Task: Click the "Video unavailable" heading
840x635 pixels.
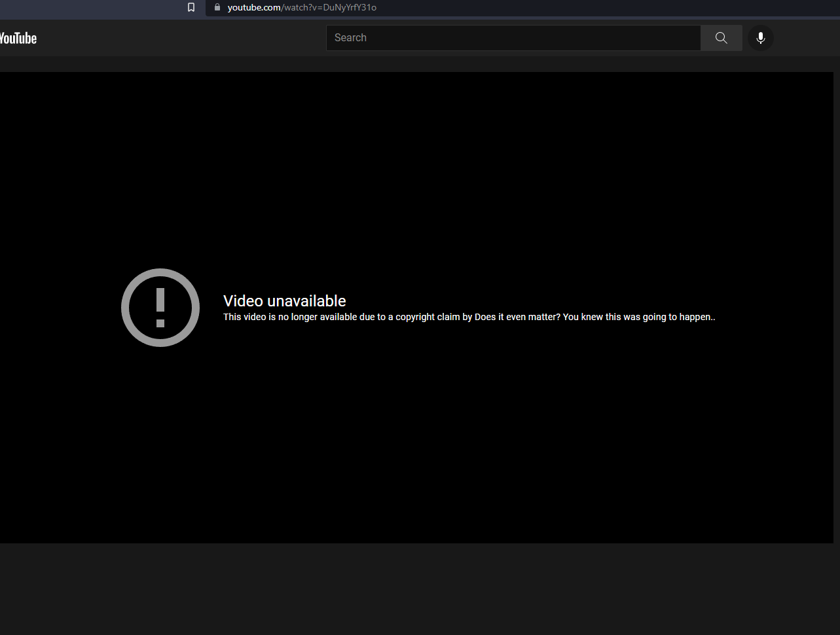Action: [x=285, y=300]
